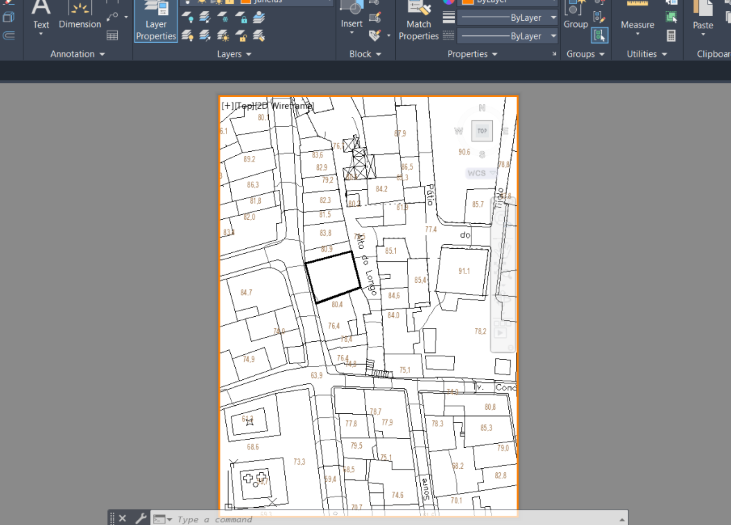731x525 pixels.
Task: Open the Measure utility
Action: pyautogui.click(x=637, y=17)
